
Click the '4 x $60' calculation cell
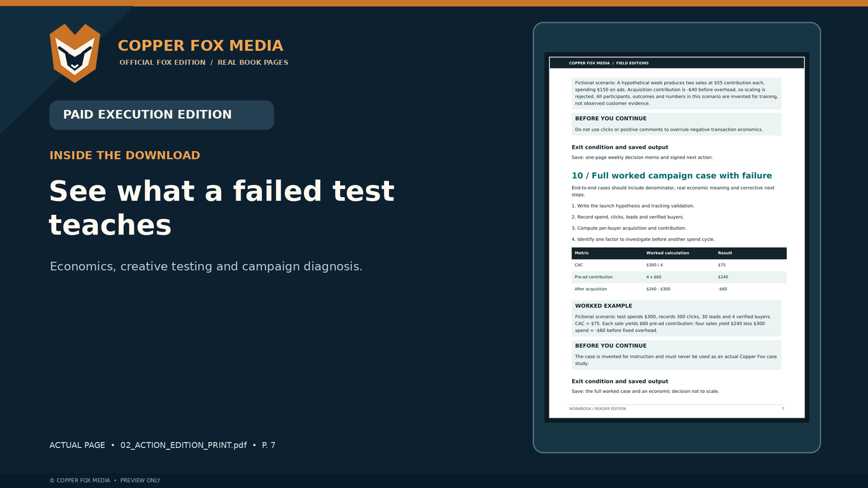tap(654, 277)
